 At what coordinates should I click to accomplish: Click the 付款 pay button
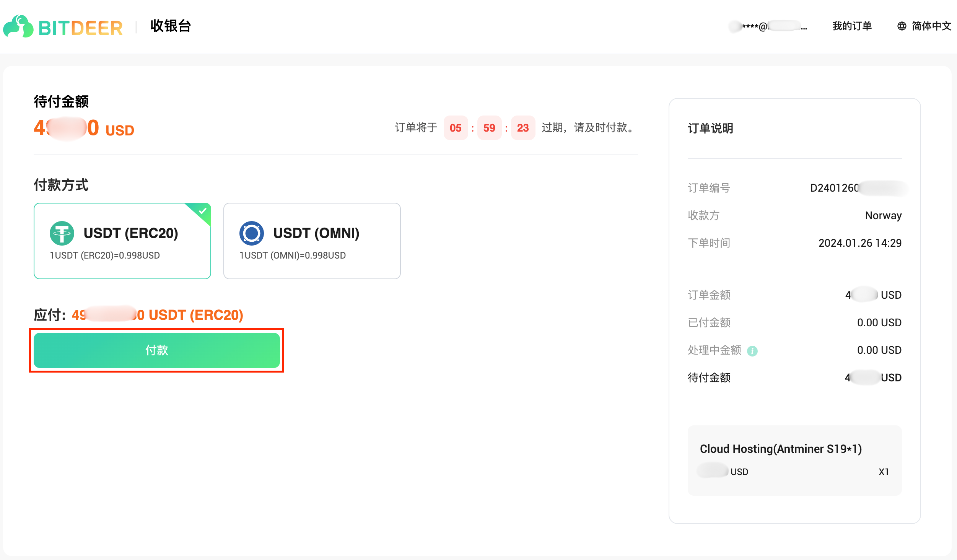pos(157,350)
